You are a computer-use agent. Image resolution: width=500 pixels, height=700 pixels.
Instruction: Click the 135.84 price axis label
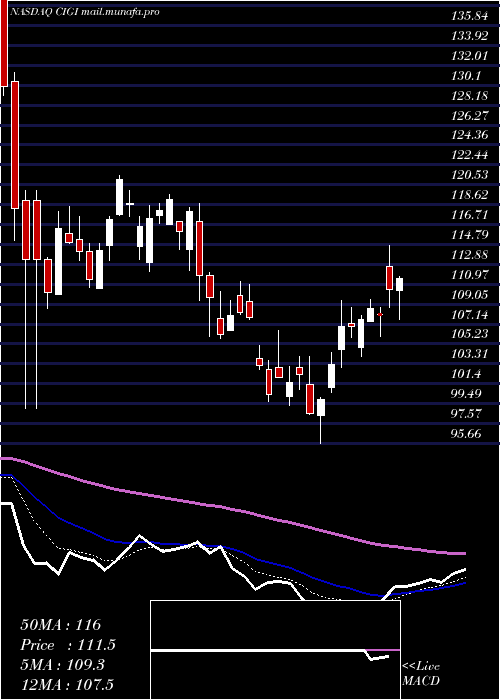(469, 17)
